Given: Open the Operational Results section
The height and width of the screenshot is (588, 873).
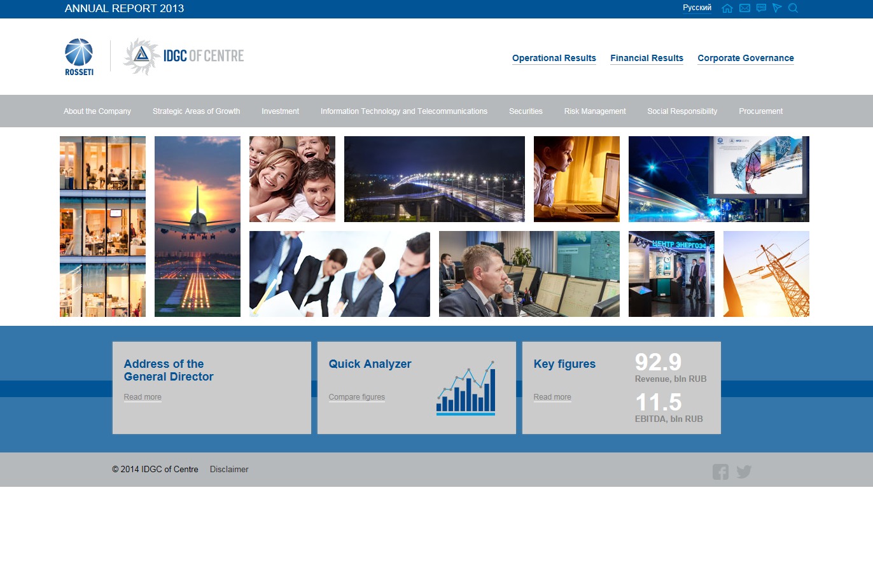Looking at the screenshot, I should pyautogui.click(x=554, y=58).
